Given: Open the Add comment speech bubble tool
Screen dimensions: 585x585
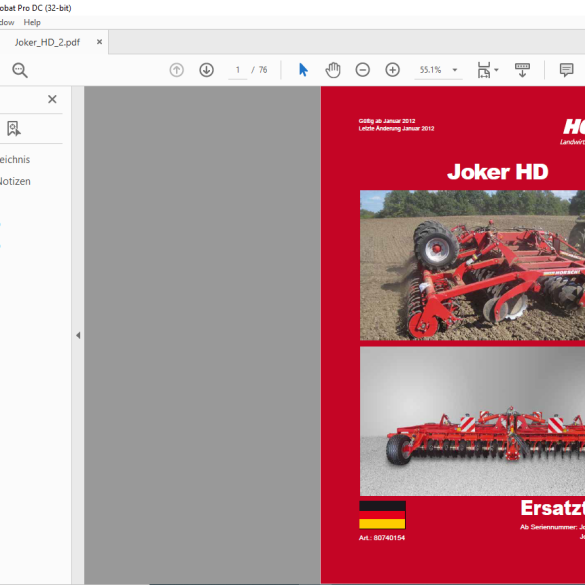Looking at the screenshot, I should 566,70.
